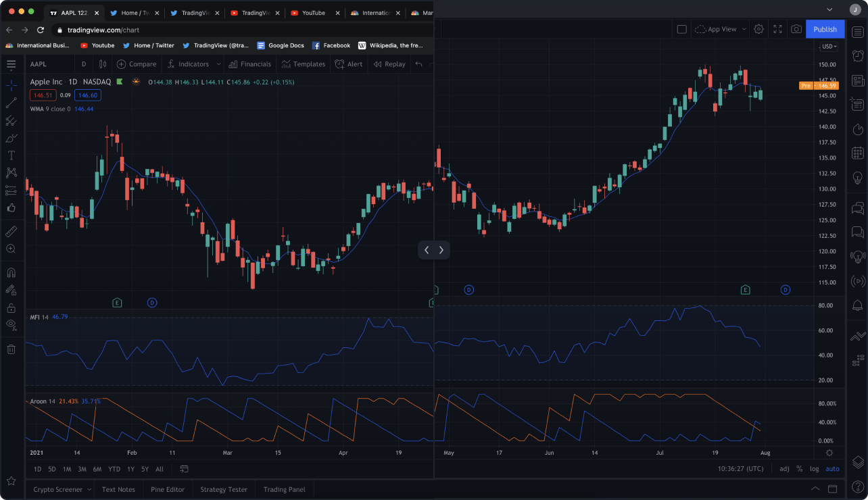Image resolution: width=868 pixels, height=500 pixels.
Task: Open Google Docs bookmark
Action: click(x=280, y=45)
